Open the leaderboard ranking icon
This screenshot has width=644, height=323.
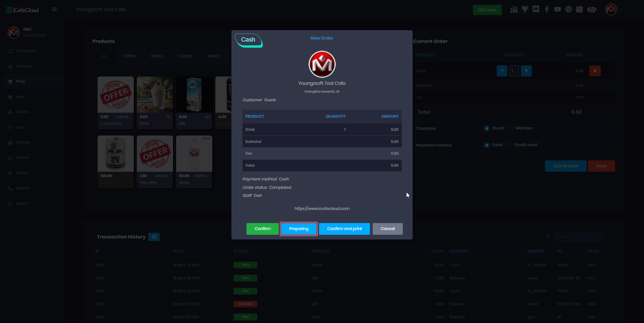pyautogui.click(x=514, y=9)
